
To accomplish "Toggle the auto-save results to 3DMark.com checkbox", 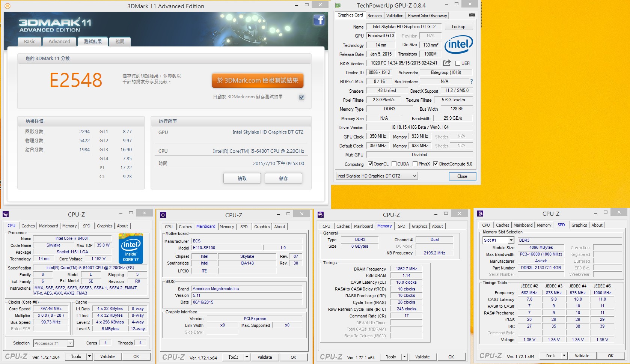I will pos(301,97).
